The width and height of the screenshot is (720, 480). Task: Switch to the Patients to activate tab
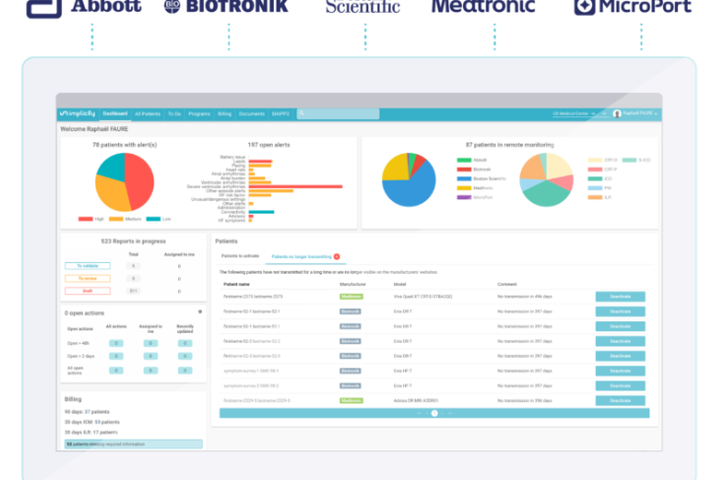[240, 256]
